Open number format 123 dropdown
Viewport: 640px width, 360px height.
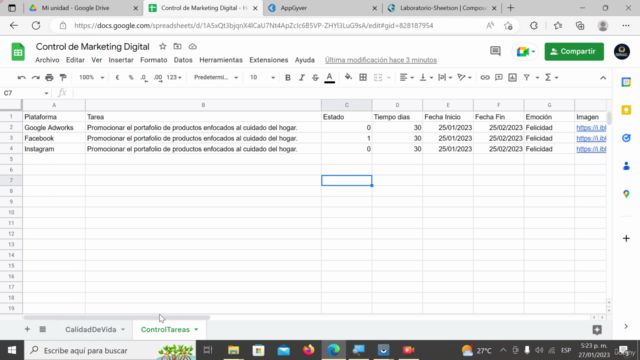click(174, 78)
